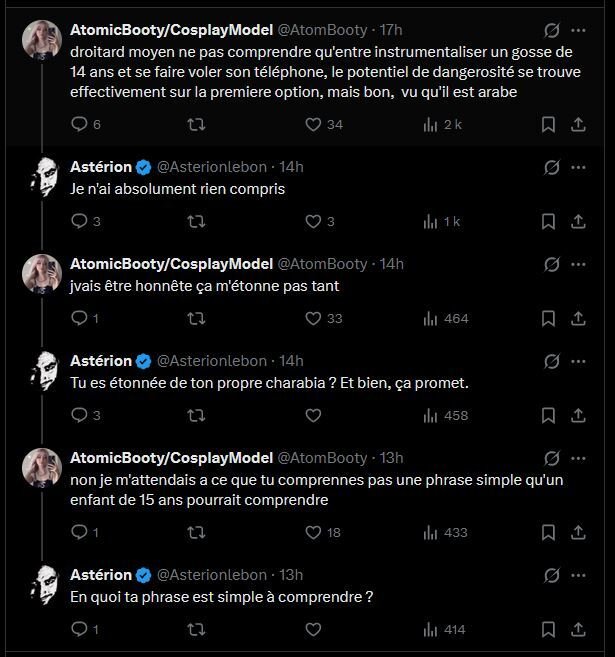Bookmark the 'Je n'ai absolument rien compris' tweet
Screen dimensions: 615x657
pos(548,221)
